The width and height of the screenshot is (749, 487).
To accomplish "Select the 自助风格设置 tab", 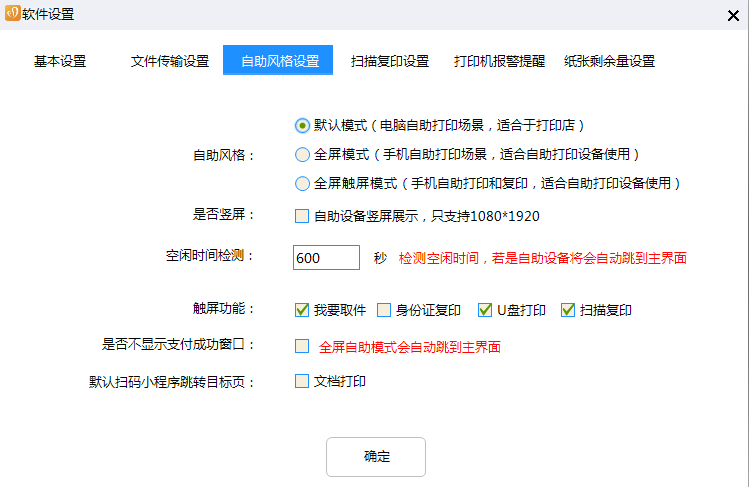I will [278, 60].
